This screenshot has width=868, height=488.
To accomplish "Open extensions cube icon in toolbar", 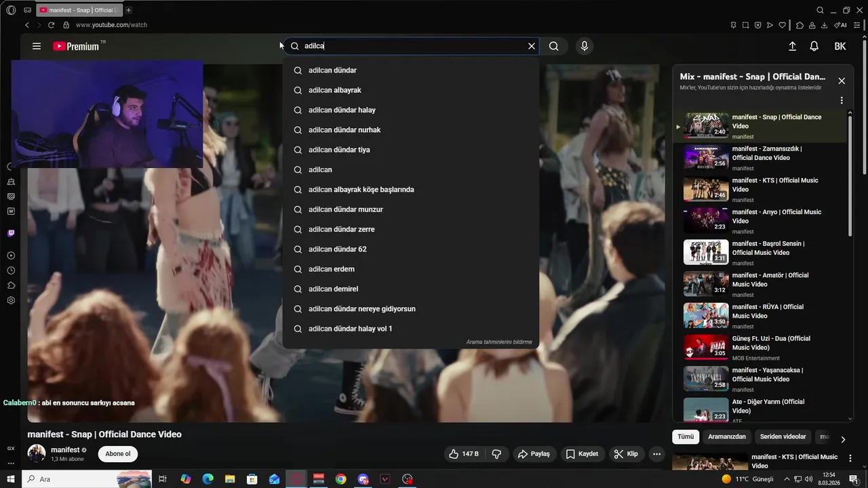I will point(800,25).
